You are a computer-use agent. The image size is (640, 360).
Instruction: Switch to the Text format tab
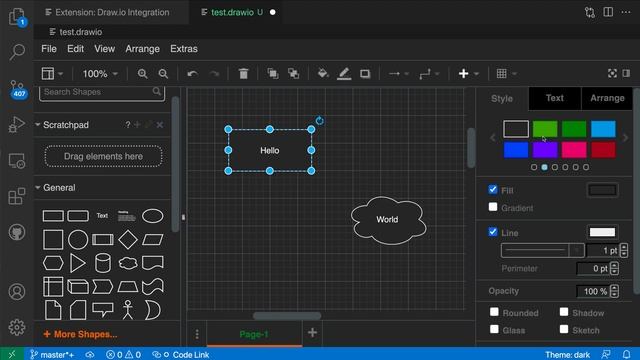point(554,98)
